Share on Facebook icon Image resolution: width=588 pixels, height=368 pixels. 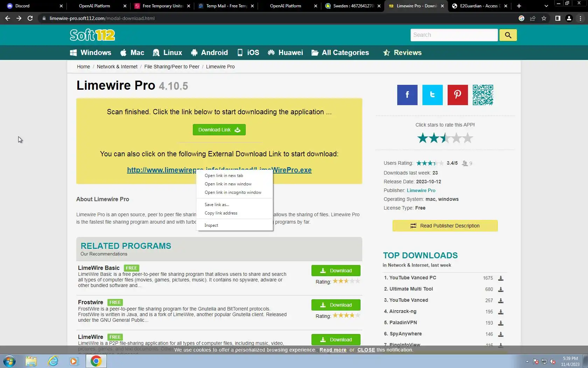[407, 95]
